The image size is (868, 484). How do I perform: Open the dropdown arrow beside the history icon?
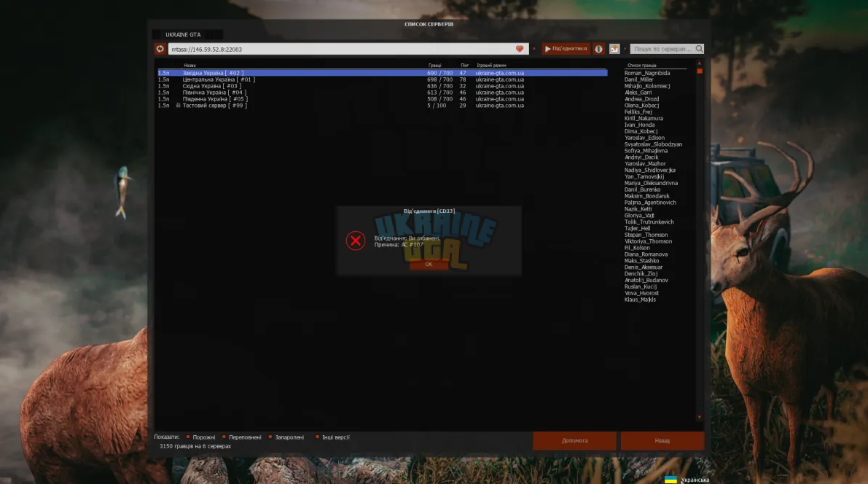(x=625, y=49)
